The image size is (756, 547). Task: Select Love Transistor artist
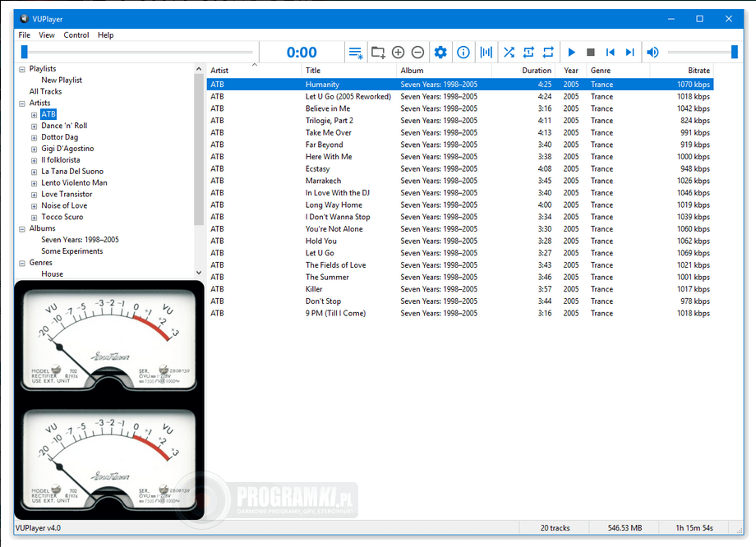tap(67, 194)
